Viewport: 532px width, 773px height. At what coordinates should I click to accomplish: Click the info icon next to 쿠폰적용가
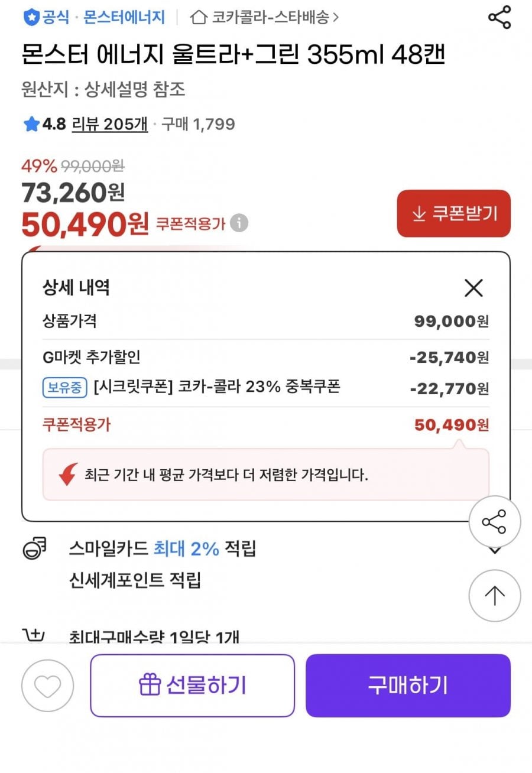coord(239,223)
